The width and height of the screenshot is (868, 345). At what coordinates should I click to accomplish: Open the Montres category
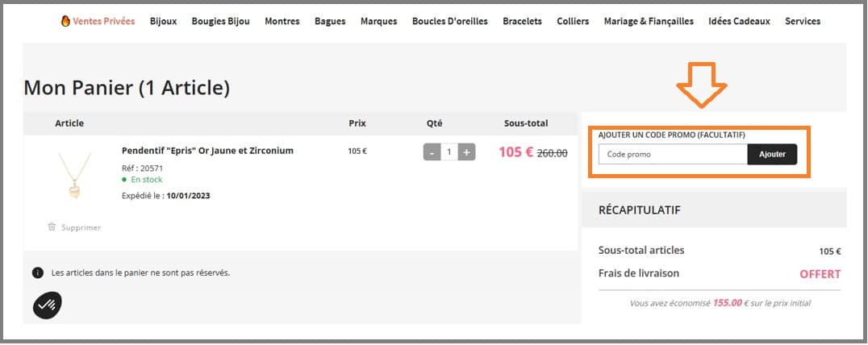[282, 22]
